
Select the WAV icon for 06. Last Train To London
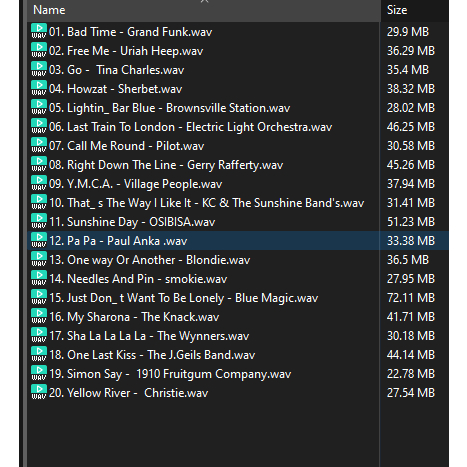pos(39,126)
